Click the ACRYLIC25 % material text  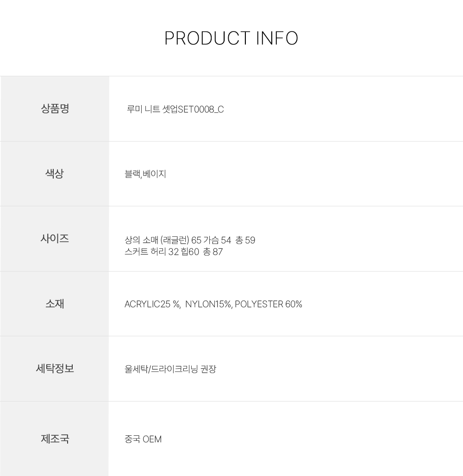pos(152,304)
